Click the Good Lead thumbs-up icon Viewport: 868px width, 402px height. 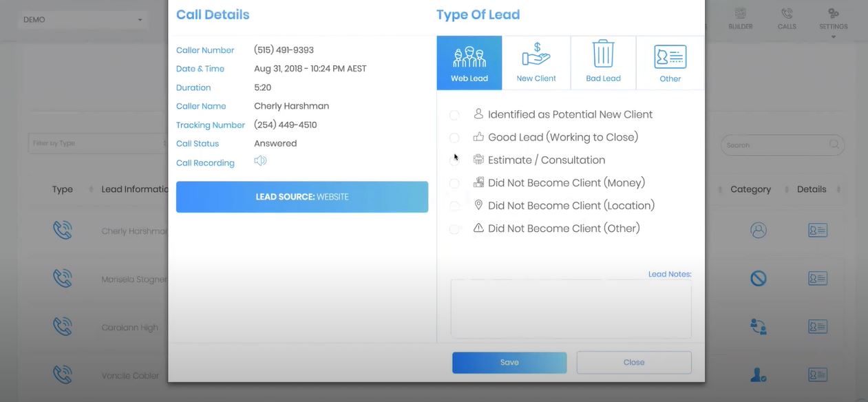point(478,136)
